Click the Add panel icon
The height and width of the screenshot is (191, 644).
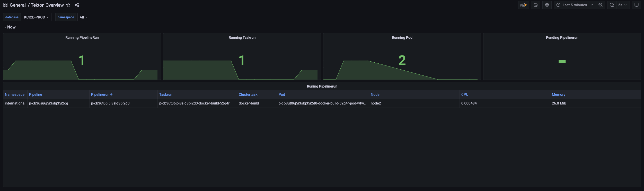[523, 5]
